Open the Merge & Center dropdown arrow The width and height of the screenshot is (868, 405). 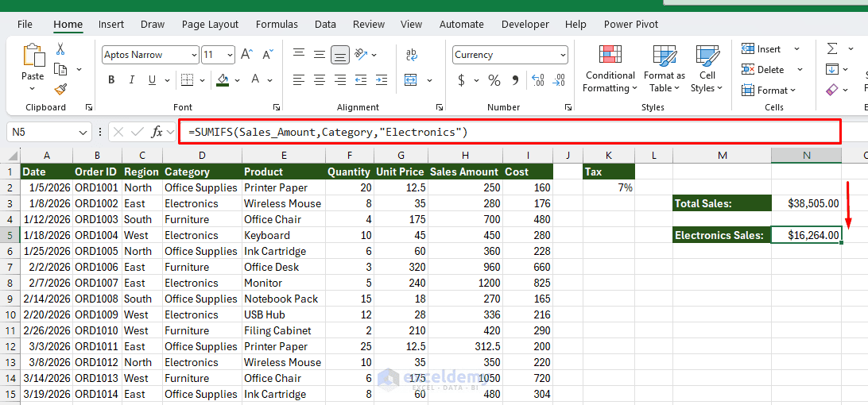pos(431,80)
